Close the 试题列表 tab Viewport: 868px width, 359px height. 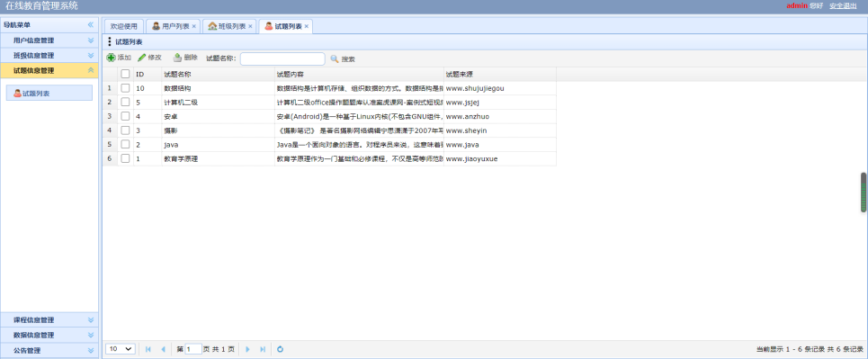coord(306,27)
